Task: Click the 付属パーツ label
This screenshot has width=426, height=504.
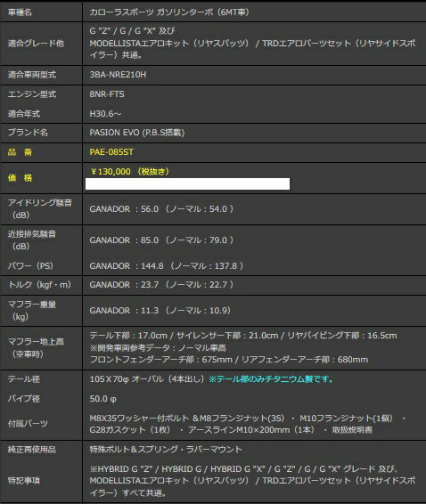Action: 28,424
